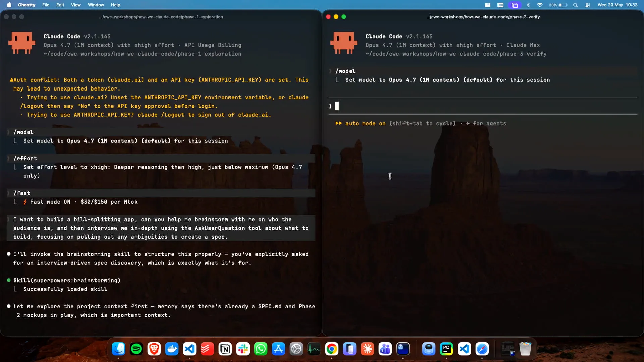Image resolution: width=644 pixels, height=362 pixels.
Task: Open Control Center in menu bar
Action: click(588, 5)
